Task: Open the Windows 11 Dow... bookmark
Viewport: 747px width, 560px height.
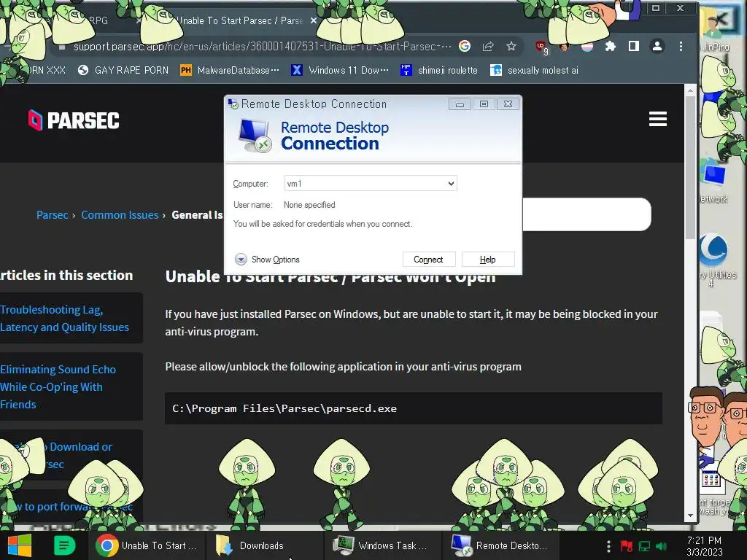Action: pyautogui.click(x=340, y=71)
